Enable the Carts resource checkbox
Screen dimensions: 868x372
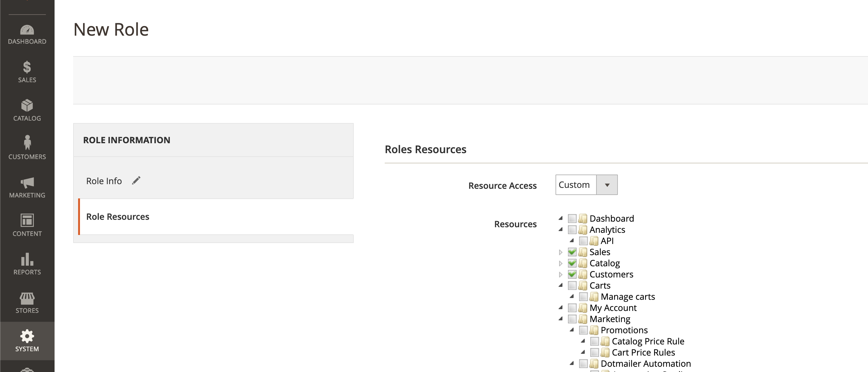coord(572,286)
